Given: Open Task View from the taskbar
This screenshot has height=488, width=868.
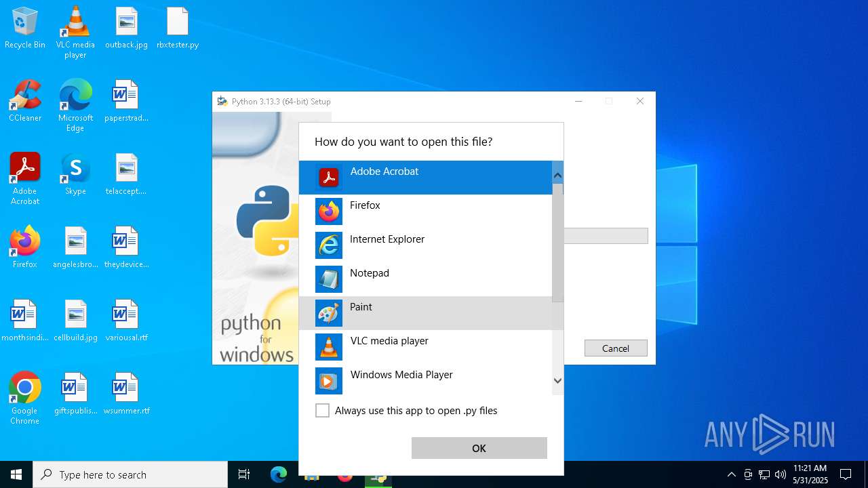Looking at the screenshot, I should (x=244, y=474).
